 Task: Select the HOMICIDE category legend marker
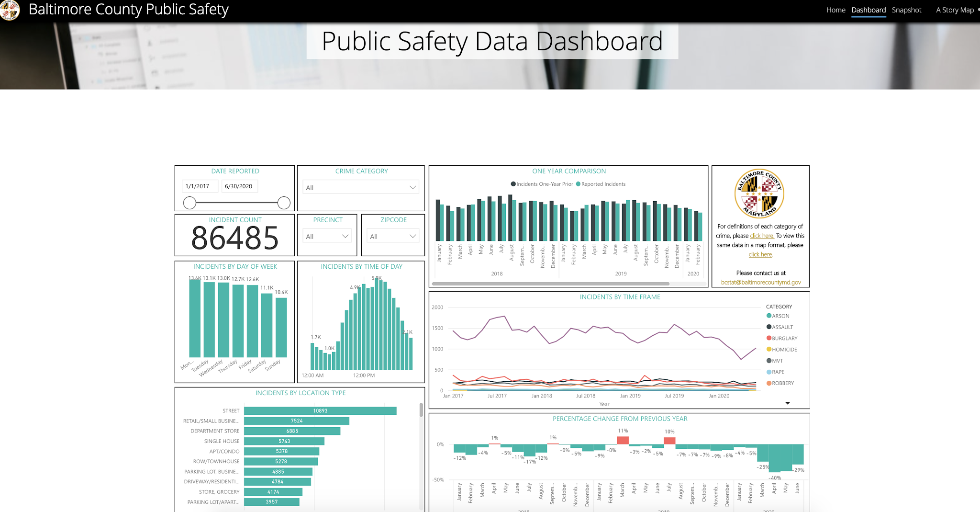[x=769, y=349]
